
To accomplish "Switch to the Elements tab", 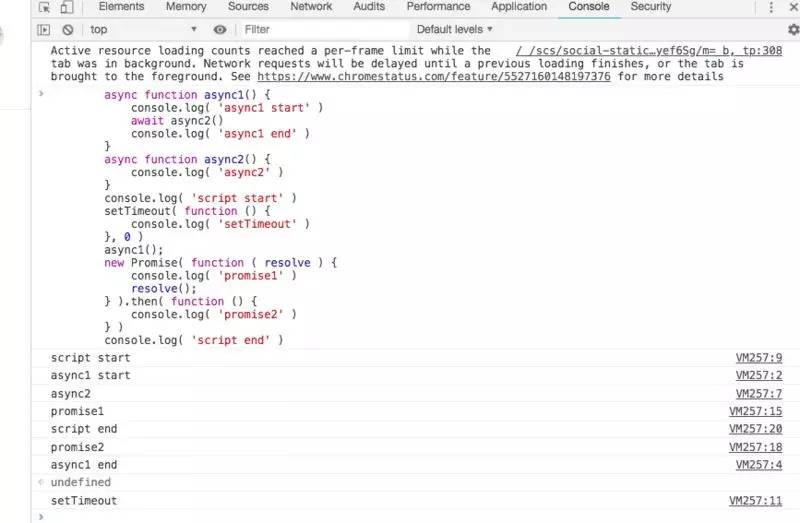I will pos(121,7).
